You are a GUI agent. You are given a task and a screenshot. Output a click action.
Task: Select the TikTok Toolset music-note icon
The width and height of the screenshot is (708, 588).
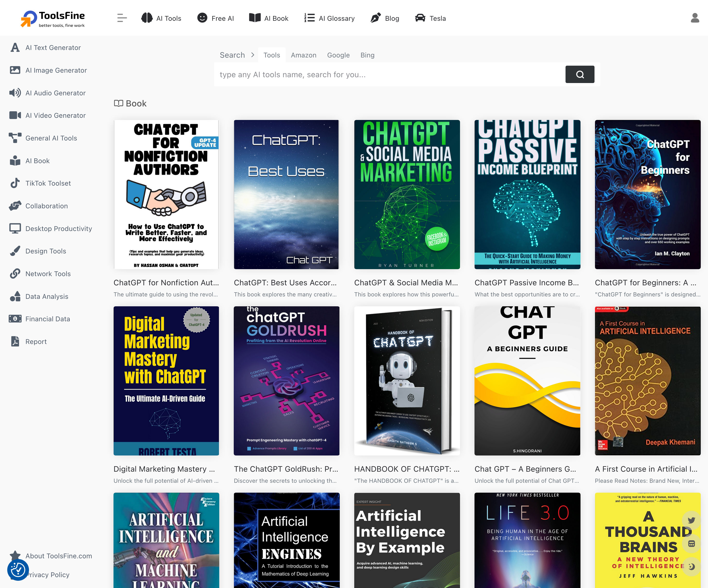(x=15, y=183)
